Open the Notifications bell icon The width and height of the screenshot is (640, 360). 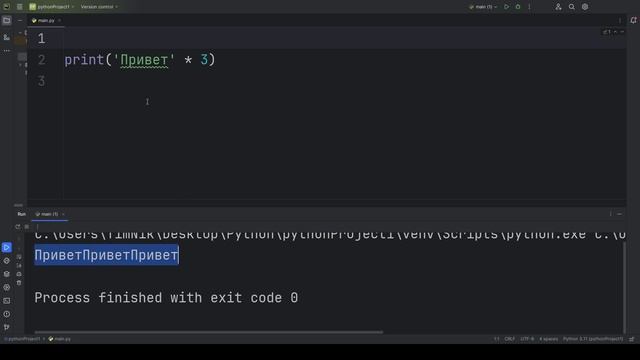pyautogui.click(x=633, y=20)
